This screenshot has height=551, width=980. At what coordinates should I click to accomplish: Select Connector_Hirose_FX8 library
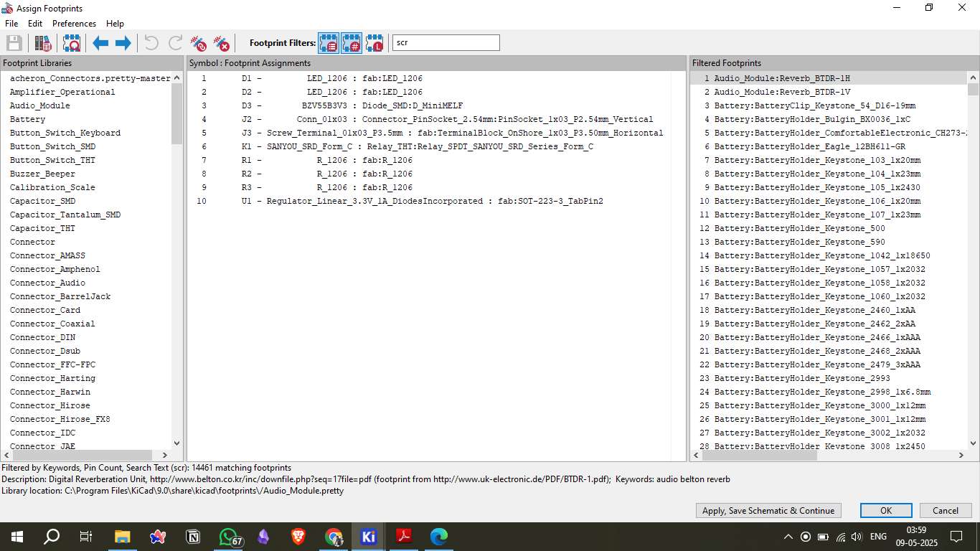[60, 419]
